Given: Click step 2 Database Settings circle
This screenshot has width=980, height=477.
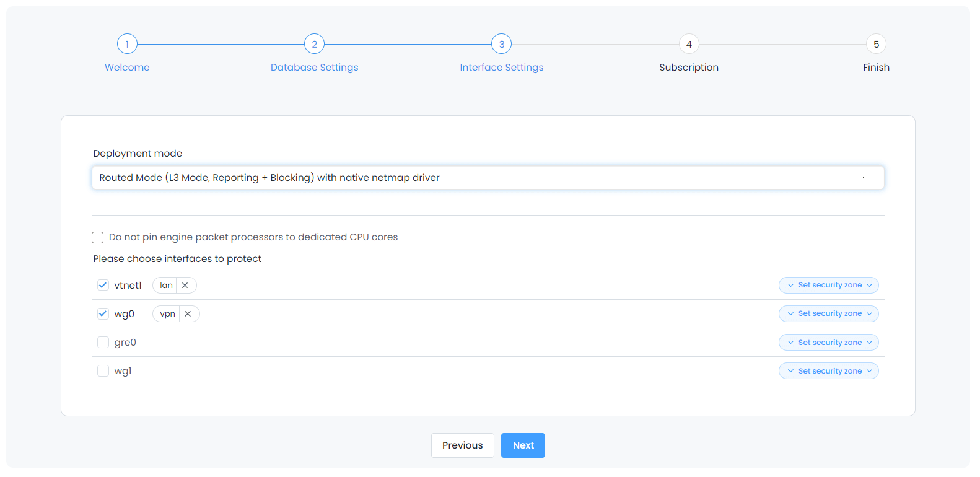Looking at the screenshot, I should point(314,44).
